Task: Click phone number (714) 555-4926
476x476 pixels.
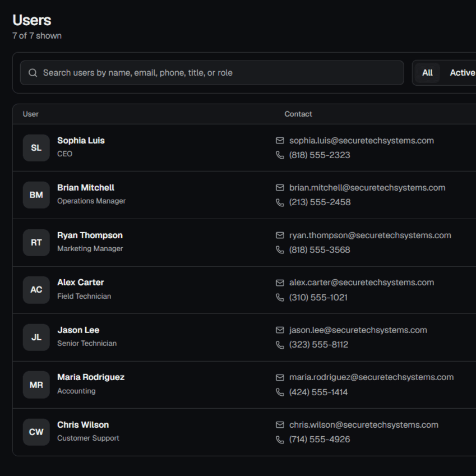Action: 320,439
